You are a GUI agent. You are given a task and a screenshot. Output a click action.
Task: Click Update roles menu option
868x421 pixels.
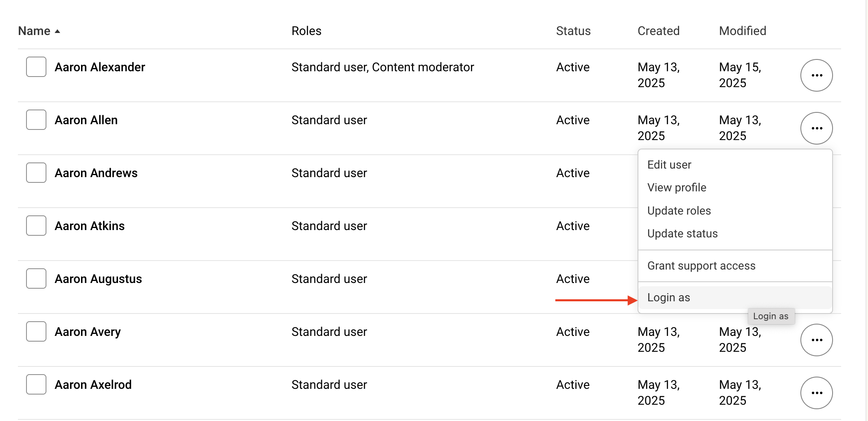[x=679, y=211]
